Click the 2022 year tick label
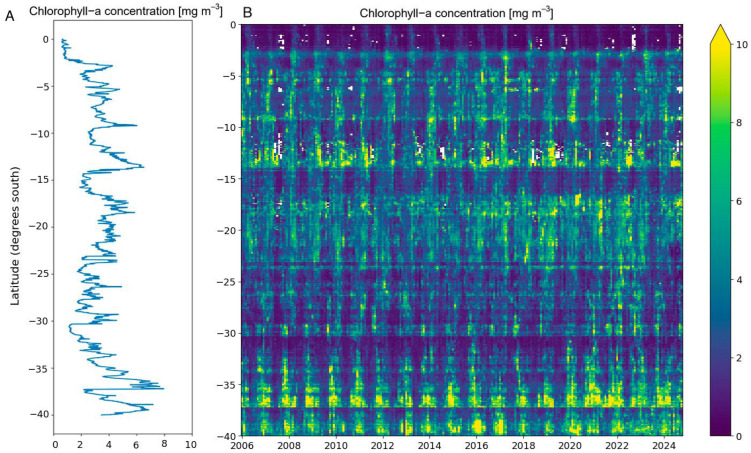This screenshot has width=751, height=453. (x=617, y=445)
